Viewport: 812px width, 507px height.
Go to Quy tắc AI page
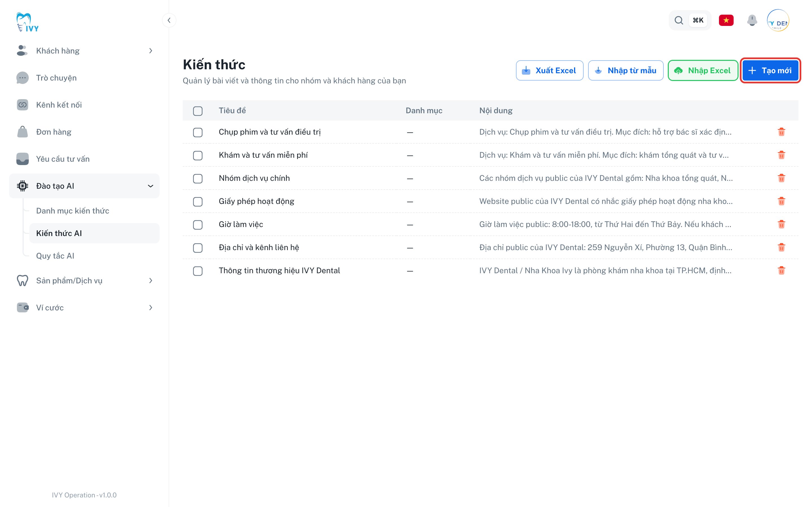coord(55,256)
